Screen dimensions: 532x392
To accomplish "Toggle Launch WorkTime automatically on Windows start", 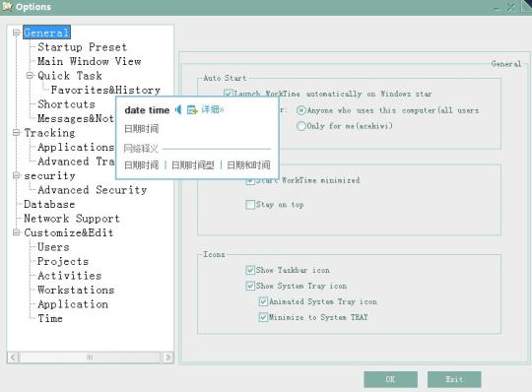I will (229, 94).
